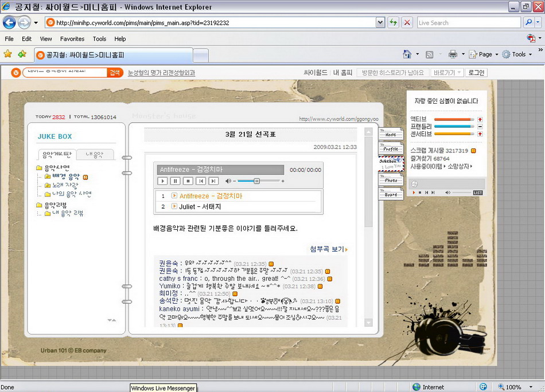This screenshot has height=392, width=545.
Task: Open the recent pages dropdown arrow
Action: click(x=36, y=23)
